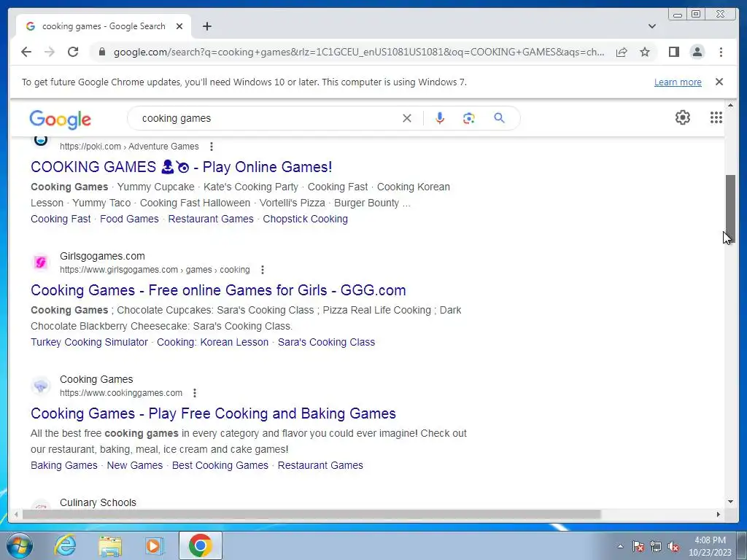Open a new tab with plus button
Image resolution: width=747 pixels, height=560 pixels.
206,26
